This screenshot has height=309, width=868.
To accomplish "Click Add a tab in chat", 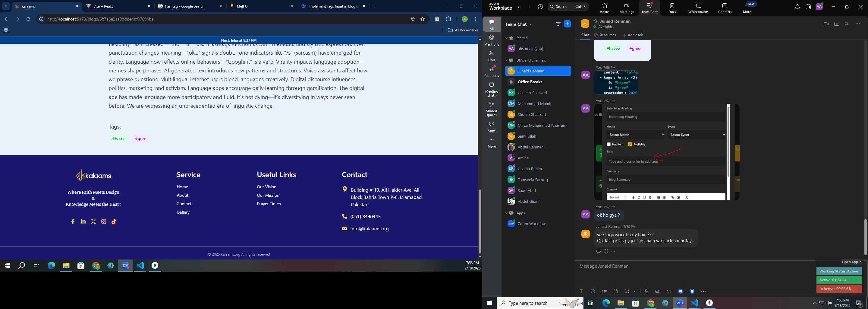I will pyautogui.click(x=633, y=35).
